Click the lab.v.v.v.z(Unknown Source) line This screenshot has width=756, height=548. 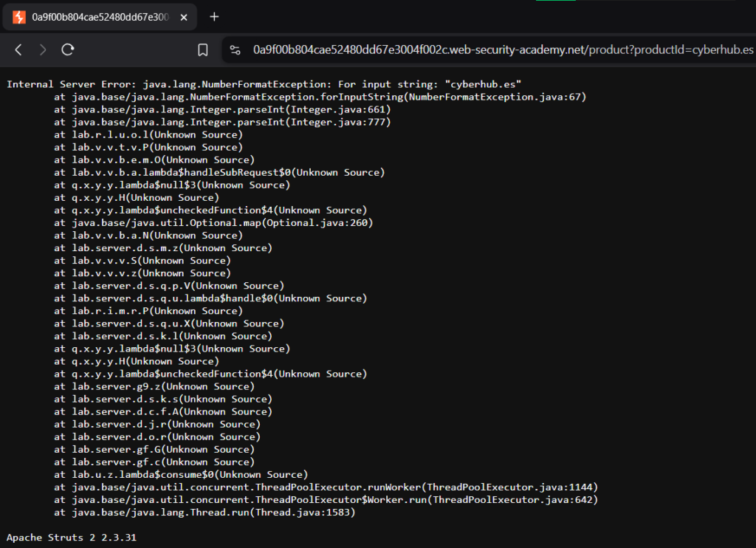142,273
